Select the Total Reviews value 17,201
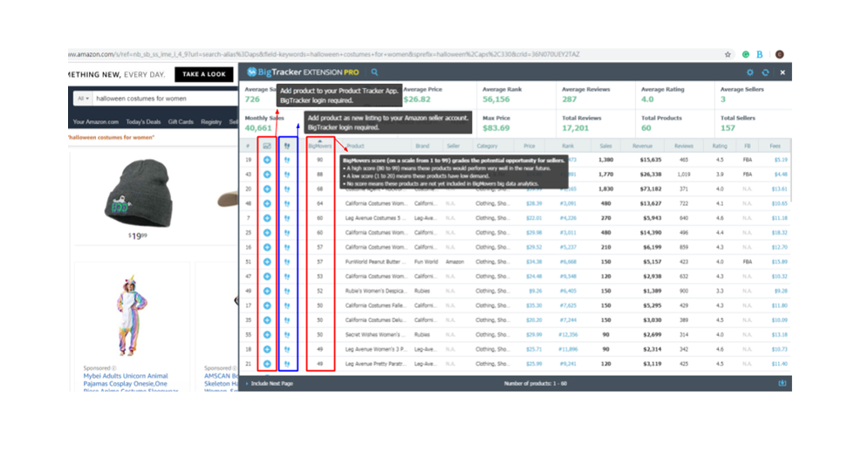The width and height of the screenshot is (868, 452). tap(575, 128)
